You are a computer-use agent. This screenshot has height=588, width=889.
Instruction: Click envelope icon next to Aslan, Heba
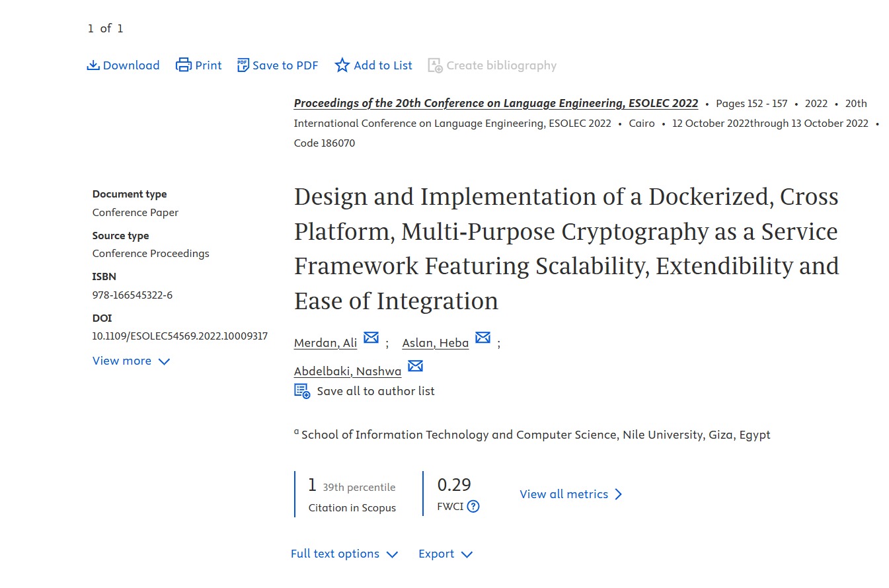tap(483, 338)
